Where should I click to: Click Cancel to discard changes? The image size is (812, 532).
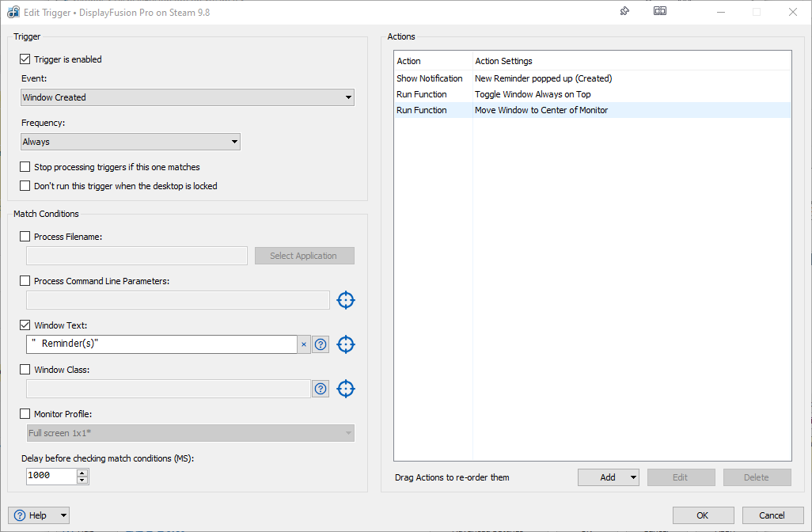[772, 515]
